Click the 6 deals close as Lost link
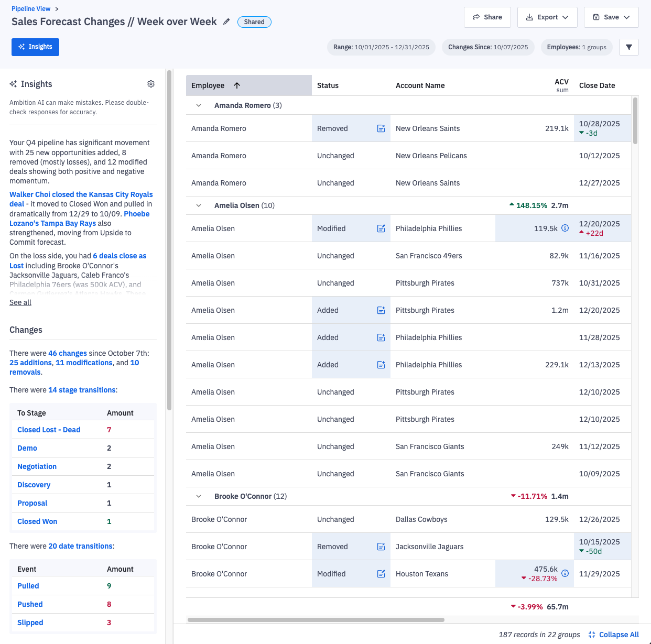The image size is (651, 644). pos(78,260)
